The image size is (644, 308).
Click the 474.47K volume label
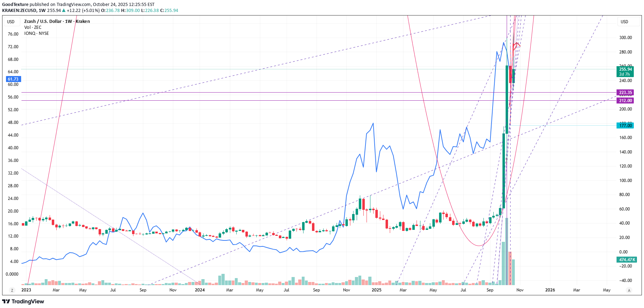[627, 260]
